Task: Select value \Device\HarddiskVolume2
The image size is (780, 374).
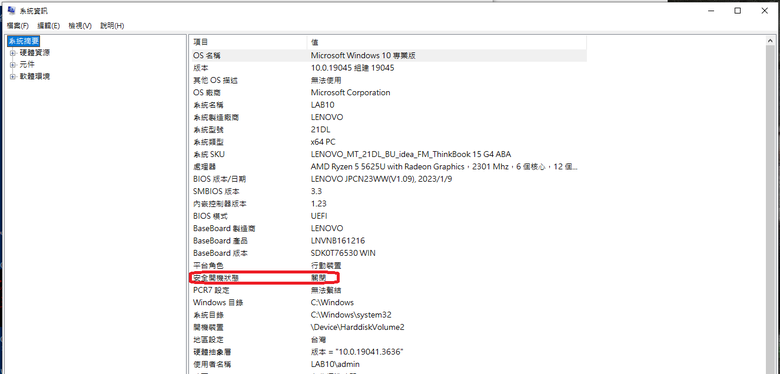Action: point(358,327)
